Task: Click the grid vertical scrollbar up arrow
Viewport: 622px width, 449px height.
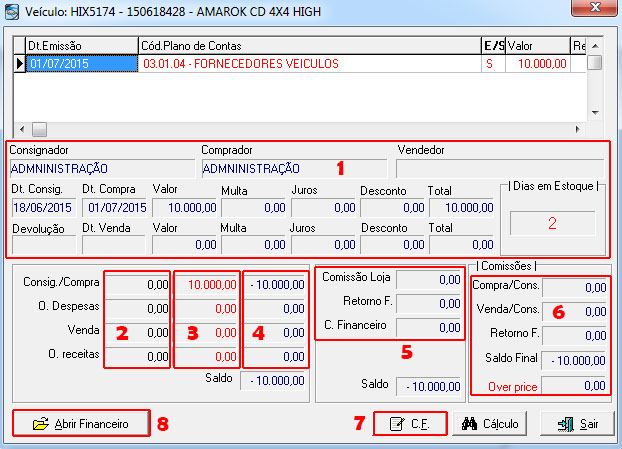Action: pos(595,46)
